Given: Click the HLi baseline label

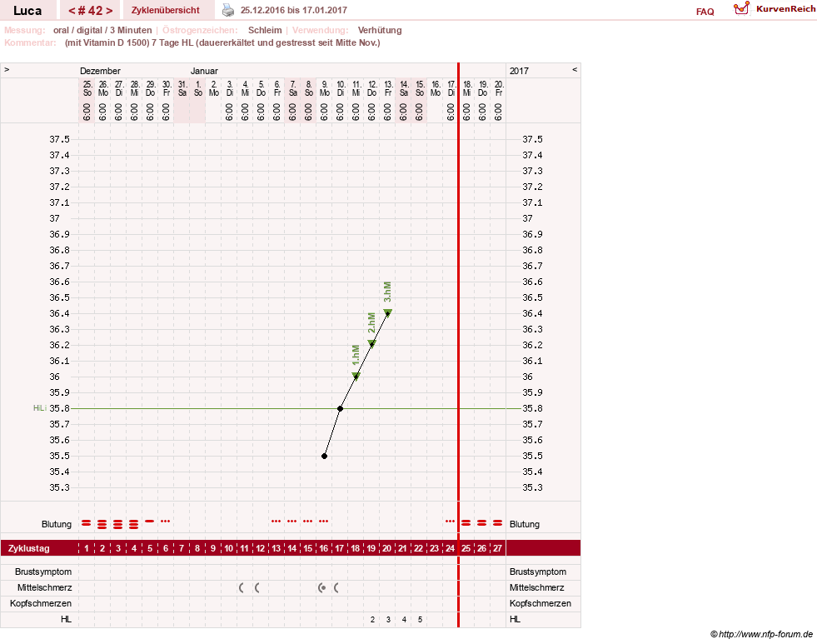Looking at the screenshot, I should point(40,408).
